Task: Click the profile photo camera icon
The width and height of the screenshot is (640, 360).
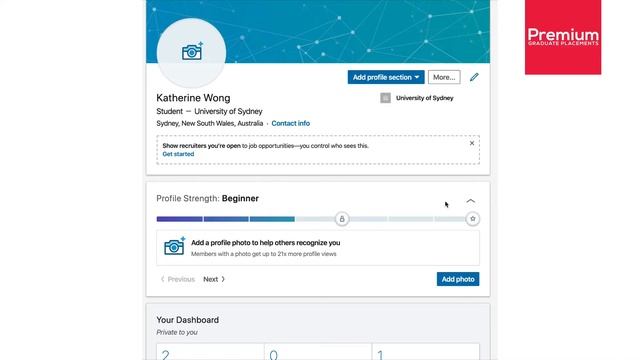Action: click(192, 51)
